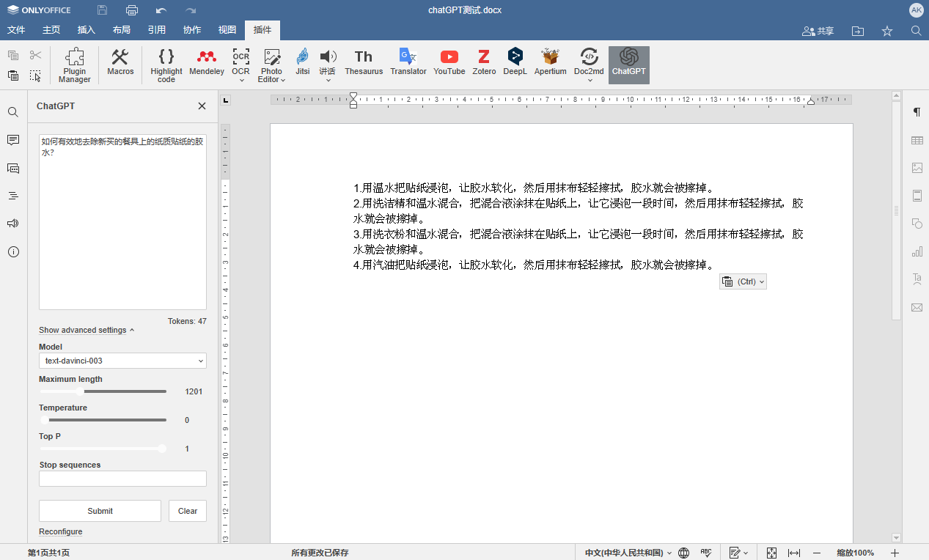
Task: Launch the Highlight code plugin
Action: pos(166,65)
